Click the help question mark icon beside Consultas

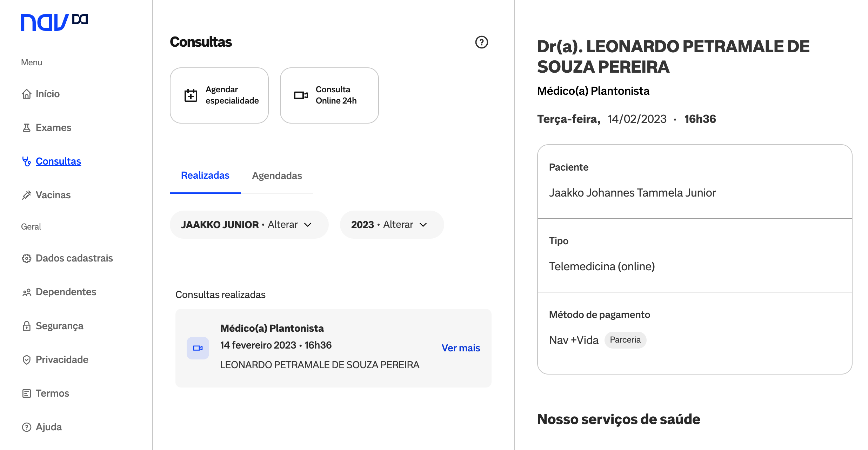coord(481,42)
